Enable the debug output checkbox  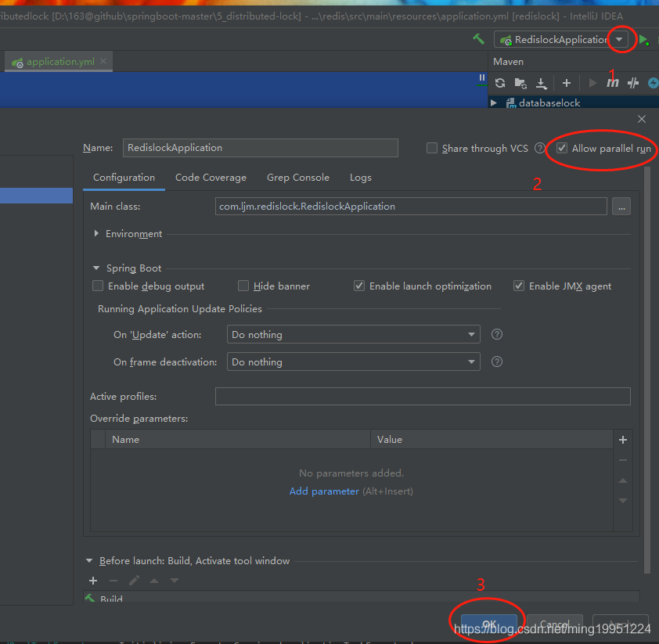98,286
